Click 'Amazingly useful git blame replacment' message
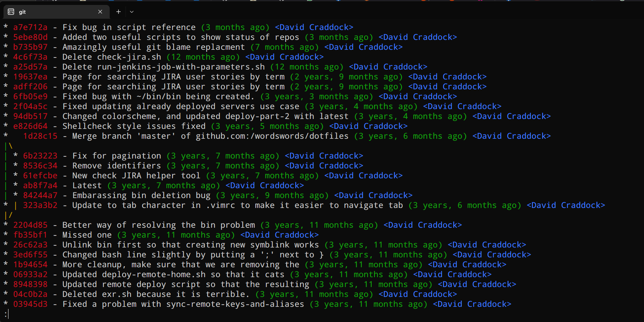This screenshot has width=644, height=322. point(154,47)
